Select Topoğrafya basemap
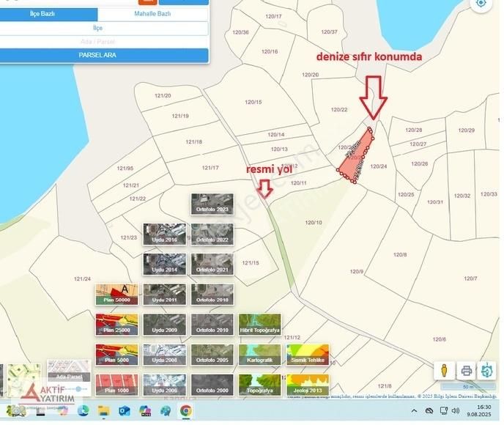The height and width of the screenshot is (425, 504). coord(260,385)
